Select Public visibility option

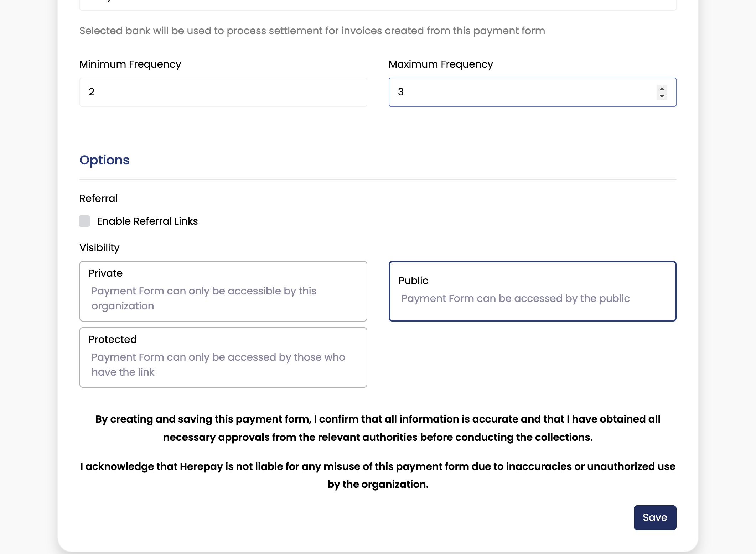point(532,291)
